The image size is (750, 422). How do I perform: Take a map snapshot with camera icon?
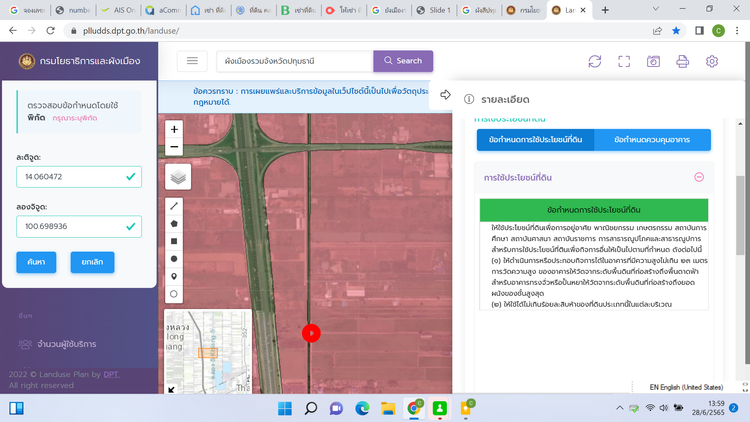coord(653,61)
